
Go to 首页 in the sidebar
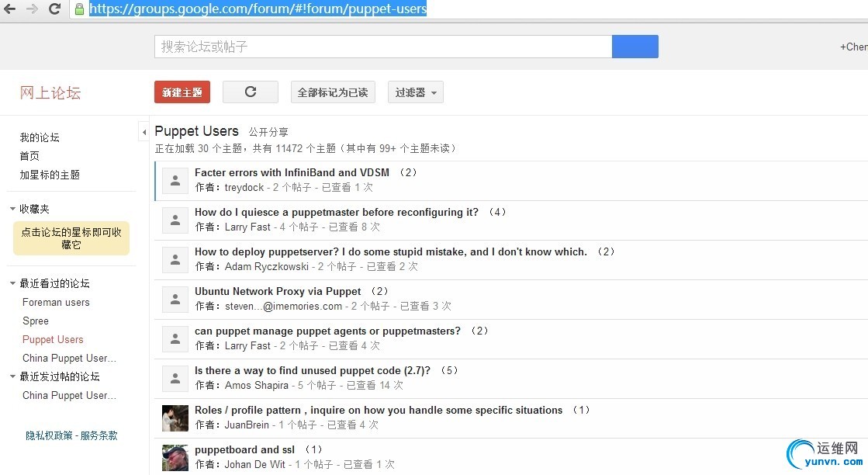(x=30, y=156)
